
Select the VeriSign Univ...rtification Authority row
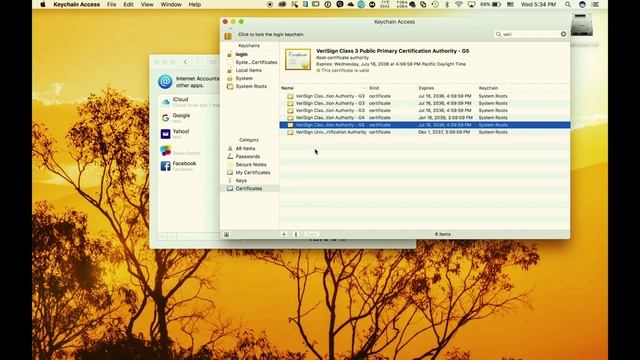tap(424, 132)
